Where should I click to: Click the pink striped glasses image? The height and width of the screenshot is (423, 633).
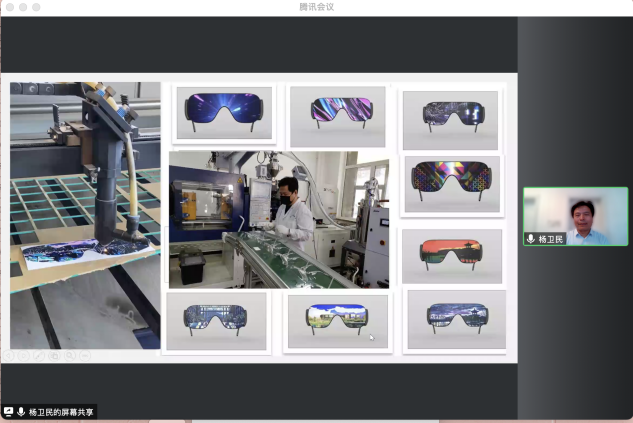point(337,117)
